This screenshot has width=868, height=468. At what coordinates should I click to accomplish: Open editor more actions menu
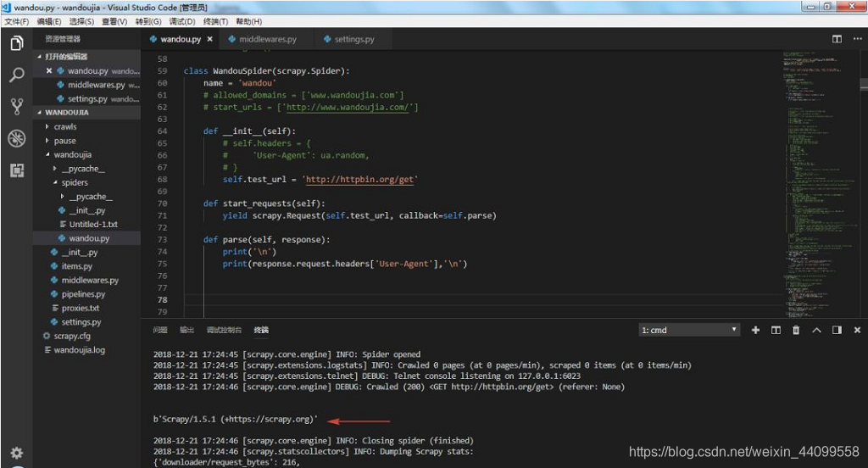pos(857,39)
